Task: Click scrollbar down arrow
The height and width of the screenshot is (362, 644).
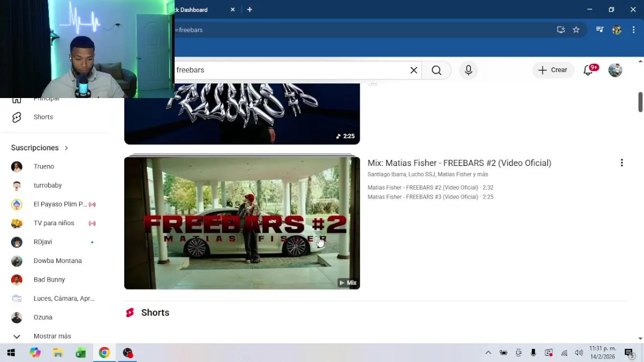Action: coord(640,339)
